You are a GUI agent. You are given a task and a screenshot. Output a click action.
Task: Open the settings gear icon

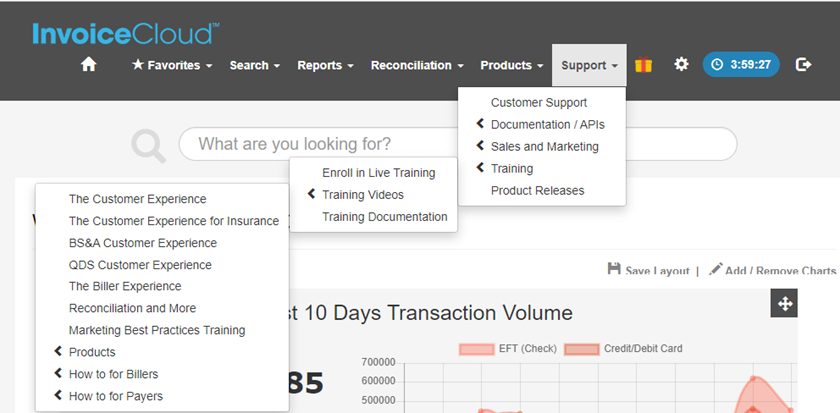click(x=681, y=65)
